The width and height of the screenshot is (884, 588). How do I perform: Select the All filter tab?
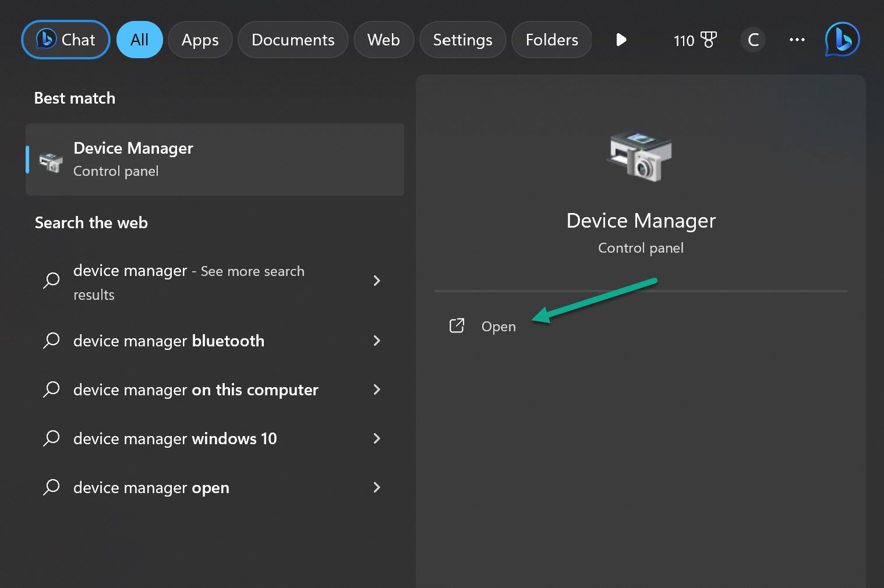139,40
